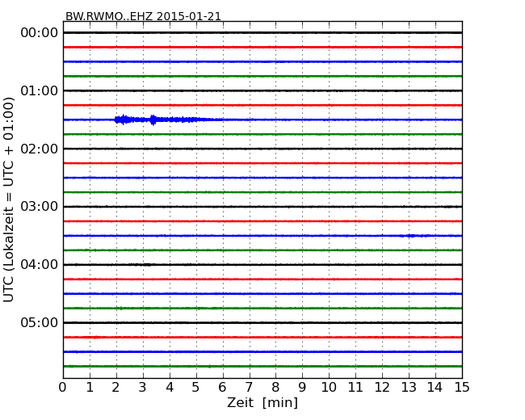Viewport: 525px width, 420px height.
Task: Click the 3 tick on the minute axis
Action: pyautogui.click(x=143, y=387)
